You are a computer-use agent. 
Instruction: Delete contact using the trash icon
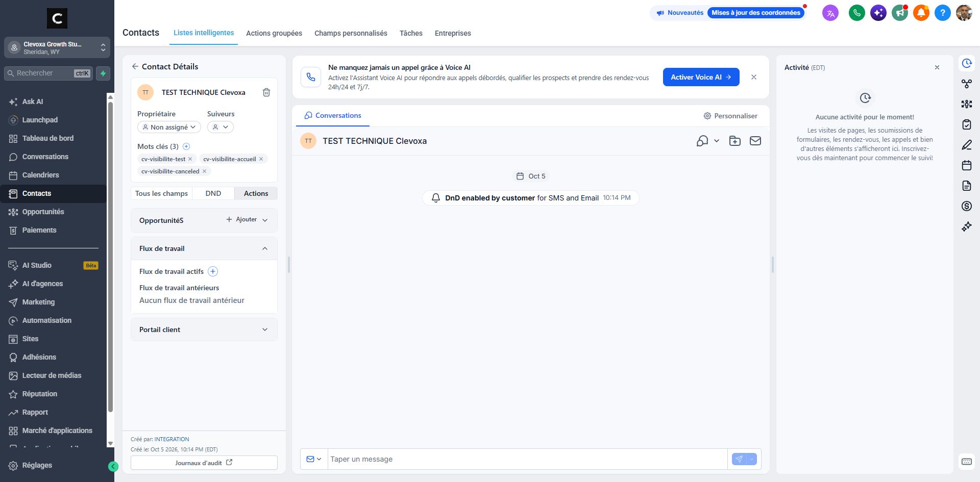coord(266,92)
